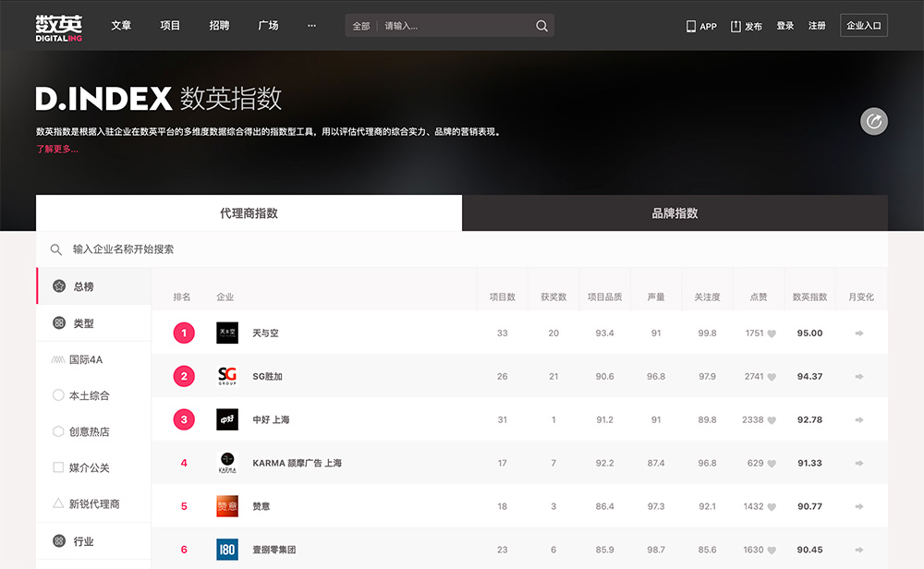This screenshot has height=569, width=924.
Task: Focus the 输入企业名称开始搜索 field
Action: [462, 249]
